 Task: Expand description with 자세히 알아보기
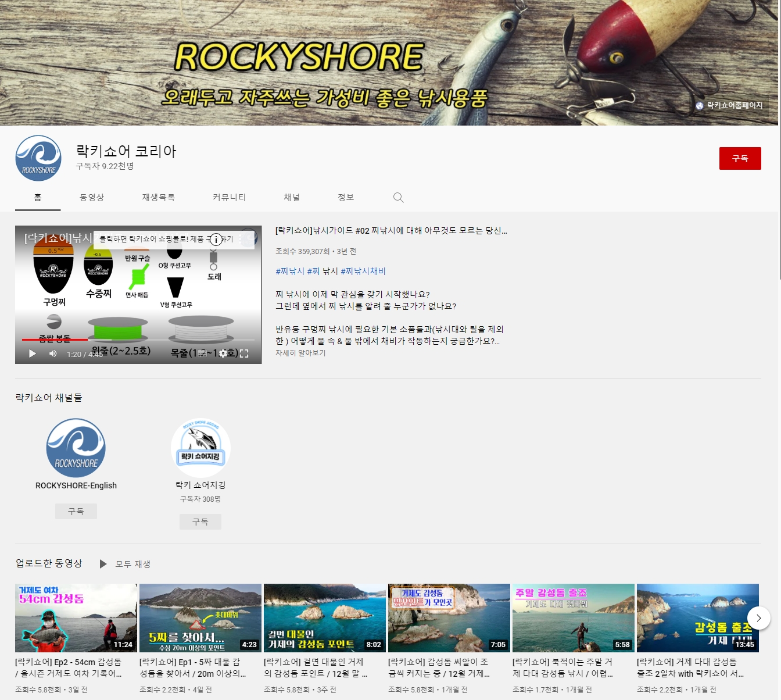point(300,353)
